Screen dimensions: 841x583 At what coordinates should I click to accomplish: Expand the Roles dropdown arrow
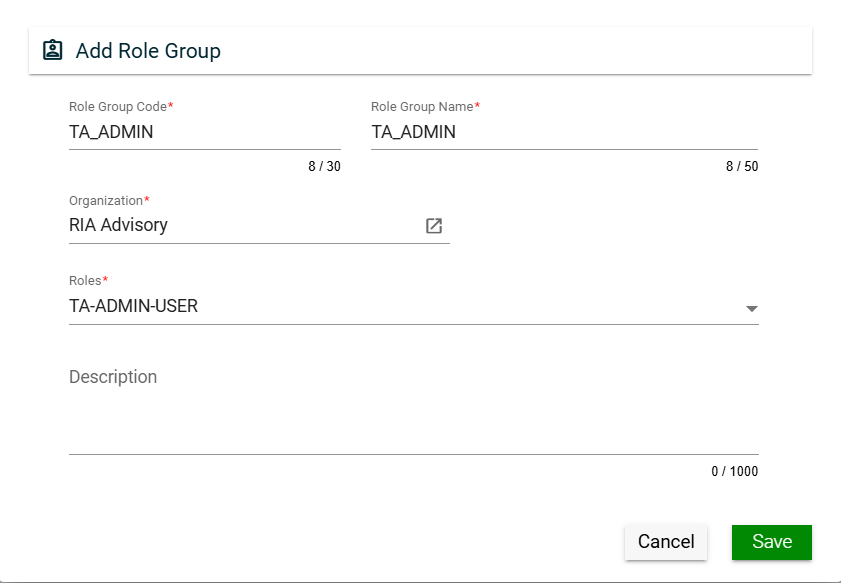[752, 308]
